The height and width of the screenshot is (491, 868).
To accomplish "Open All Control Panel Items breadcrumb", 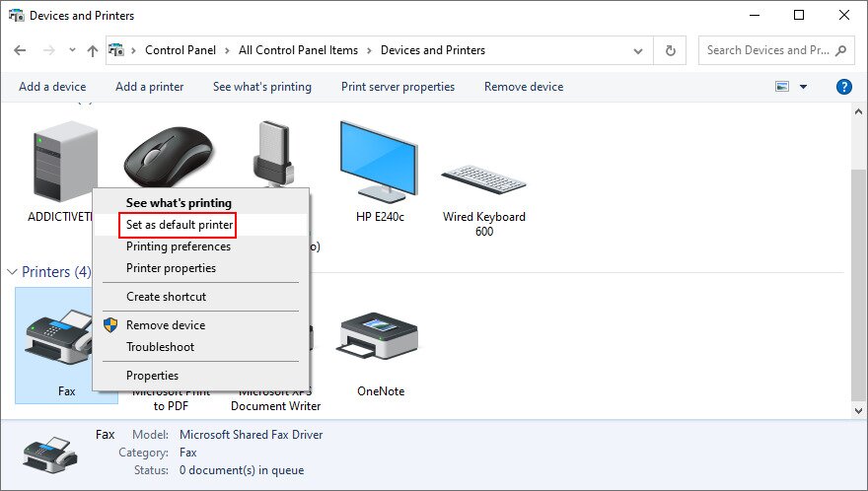I will pyautogui.click(x=298, y=50).
